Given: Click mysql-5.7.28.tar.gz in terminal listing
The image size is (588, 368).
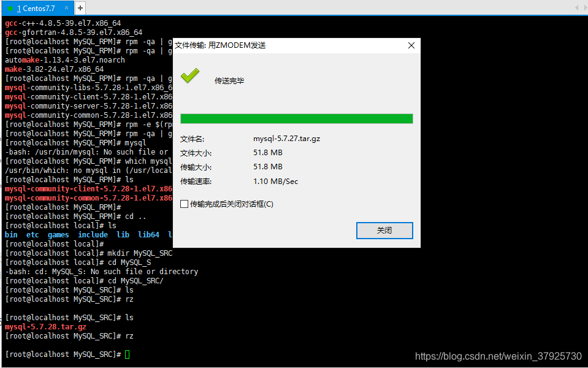Looking at the screenshot, I should click(45, 327).
